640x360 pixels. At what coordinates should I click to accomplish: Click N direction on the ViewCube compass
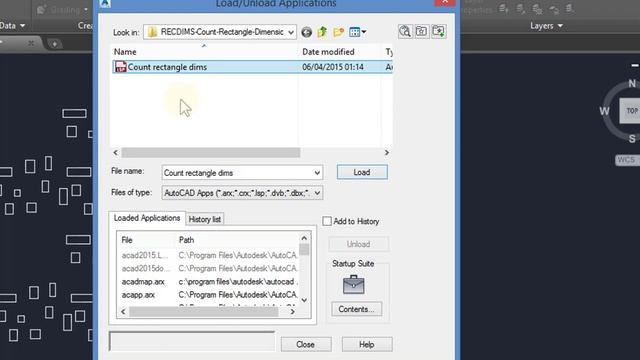pyautogui.click(x=632, y=83)
